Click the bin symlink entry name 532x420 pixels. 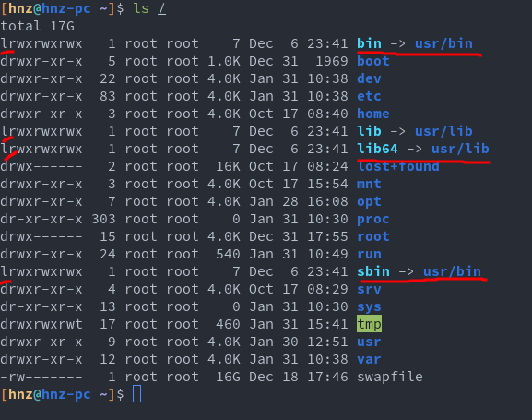pyautogui.click(x=369, y=43)
